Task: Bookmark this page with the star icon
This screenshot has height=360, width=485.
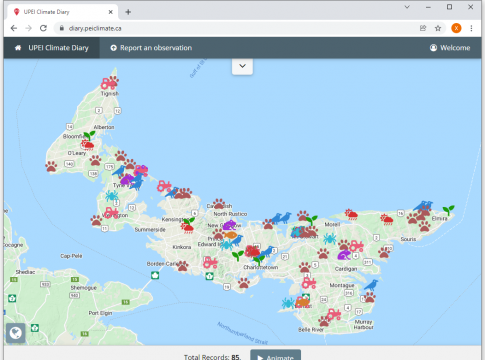Action: point(438,28)
